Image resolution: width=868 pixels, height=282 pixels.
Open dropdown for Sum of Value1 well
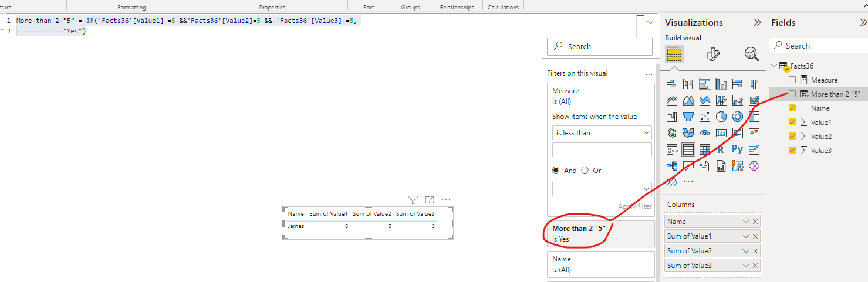pyautogui.click(x=746, y=236)
